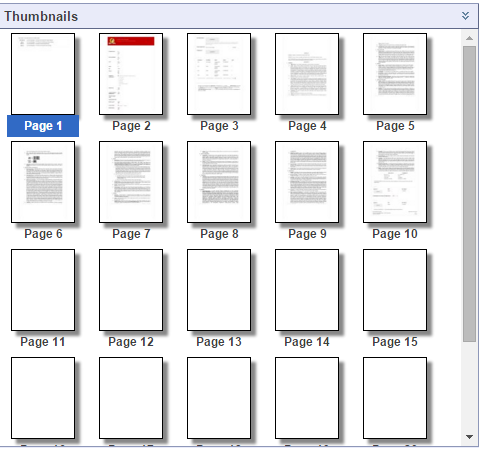The width and height of the screenshot is (486, 454).
Task: Select the Page 3 thumbnail
Action: click(219, 74)
